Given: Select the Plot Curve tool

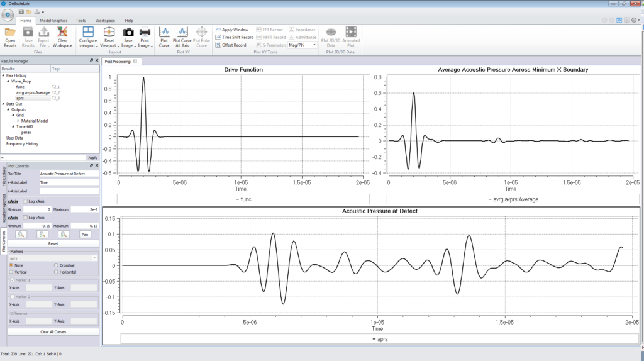Looking at the screenshot, I should click(164, 37).
